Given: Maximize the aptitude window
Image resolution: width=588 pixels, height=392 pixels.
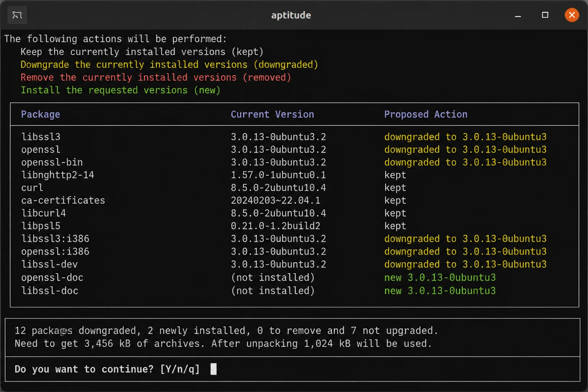Looking at the screenshot, I should (545, 15).
